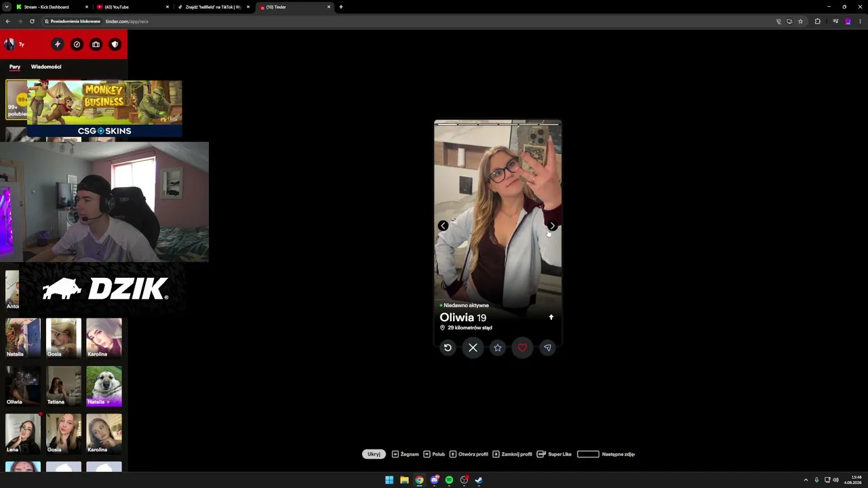Hide keyboard hints with Ukryj button

(x=374, y=454)
